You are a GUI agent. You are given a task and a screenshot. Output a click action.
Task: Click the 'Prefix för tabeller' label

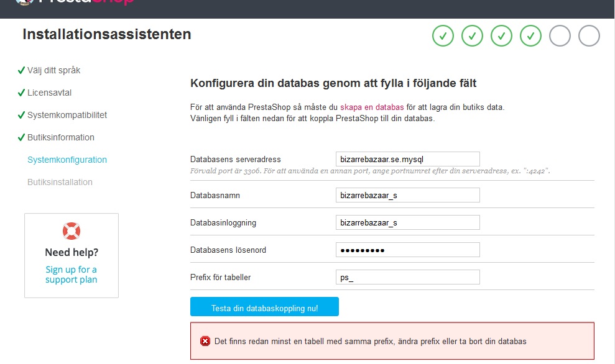click(220, 278)
